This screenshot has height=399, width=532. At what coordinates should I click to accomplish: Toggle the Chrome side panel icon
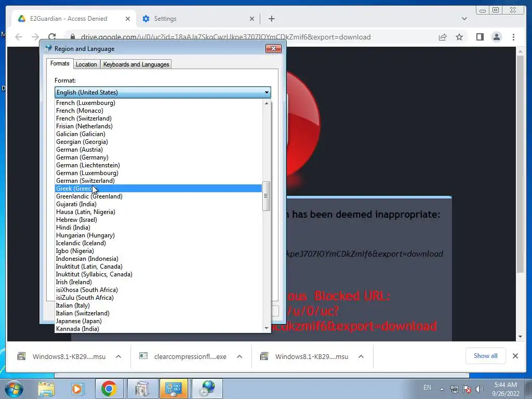tap(480, 37)
